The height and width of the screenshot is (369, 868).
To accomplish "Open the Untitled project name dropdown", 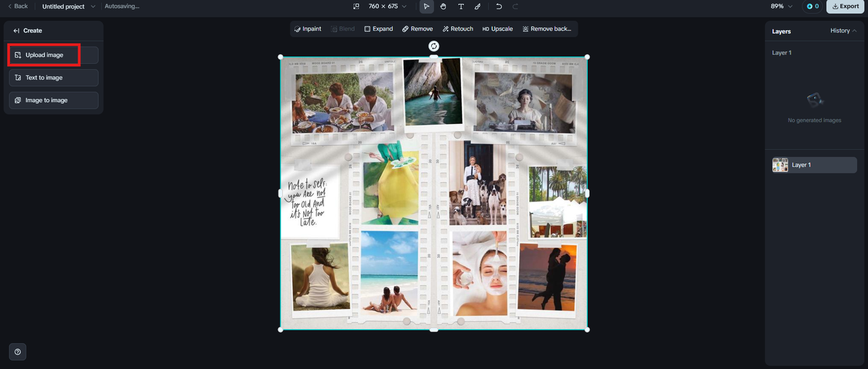I will coord(68,6).
